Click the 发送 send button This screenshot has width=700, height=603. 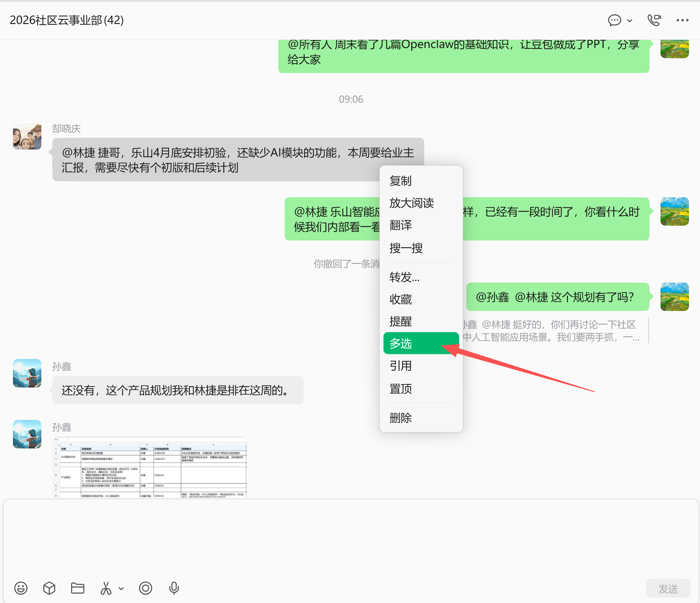668,588
